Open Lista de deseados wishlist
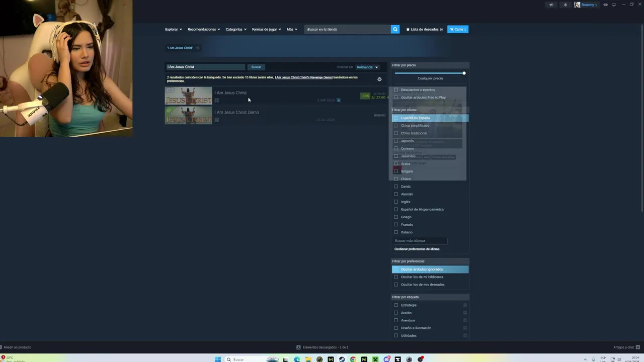The width and height of the screenshot is (644, 362). coord(425,29)
